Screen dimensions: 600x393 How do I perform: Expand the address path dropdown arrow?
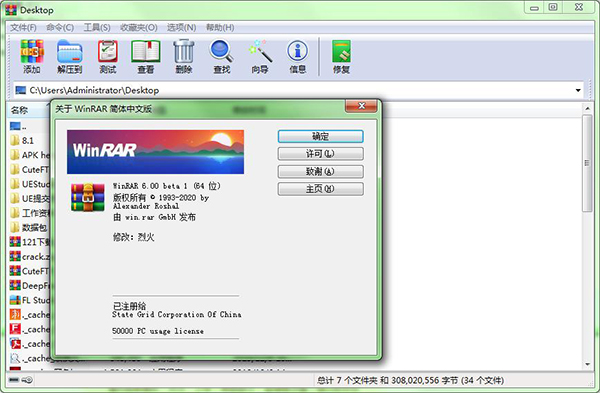[578, 90]
